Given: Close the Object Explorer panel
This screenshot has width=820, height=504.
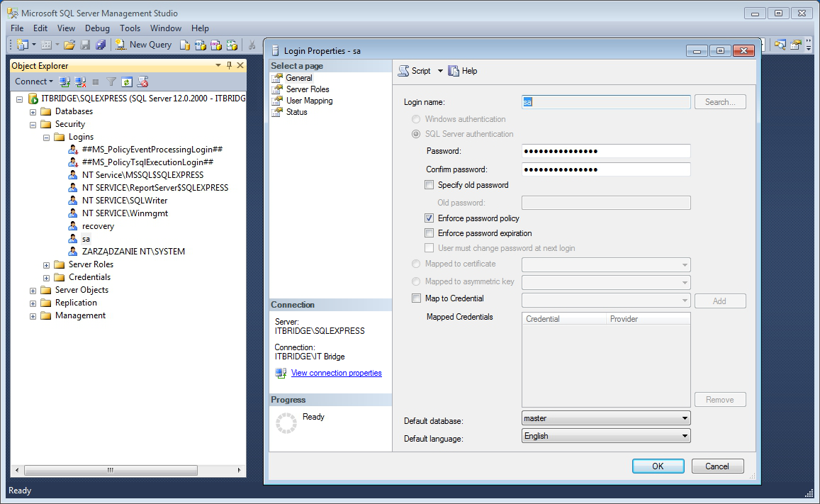Looking at the screenshot, I should click(x=240, y=65).
